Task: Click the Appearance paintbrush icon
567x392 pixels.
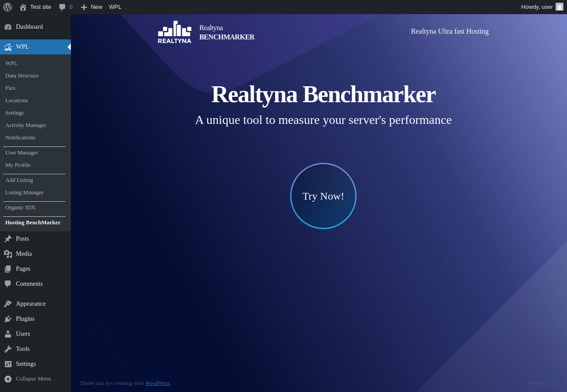Action: 8,304
